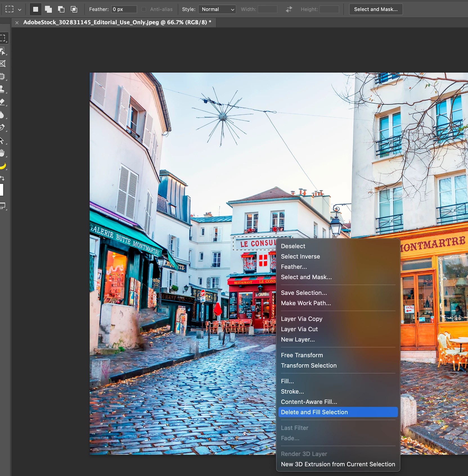Image resolution: width=468 pixels, height=476 pixels.
Task: Click the Select and Mask button in options bar
Action: (x=376, y=9)
